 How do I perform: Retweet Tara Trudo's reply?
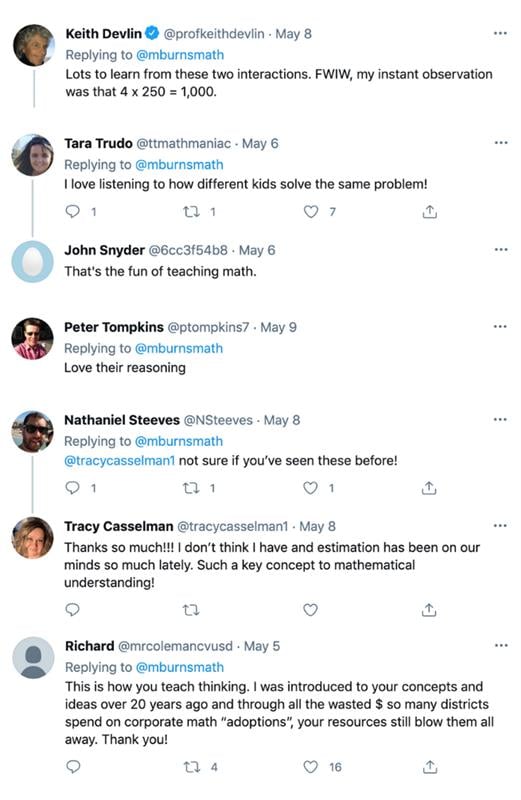coord(191,211)
